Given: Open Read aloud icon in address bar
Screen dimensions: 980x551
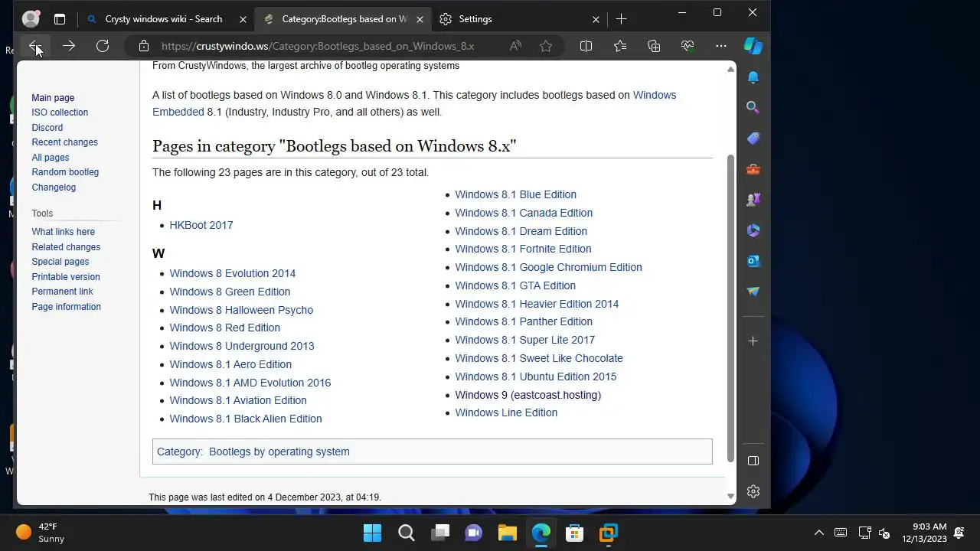Looking at the screenshot, I should click(515, 46).
